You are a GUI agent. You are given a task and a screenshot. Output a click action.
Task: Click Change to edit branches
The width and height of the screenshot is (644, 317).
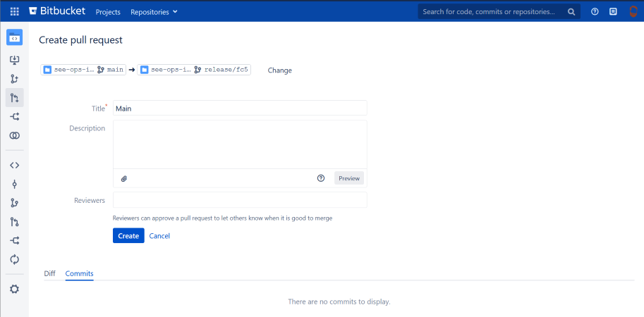pos(279,70)
